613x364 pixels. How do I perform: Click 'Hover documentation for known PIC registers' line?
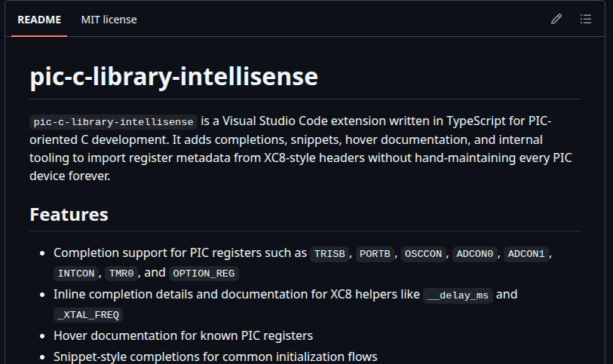183,336
